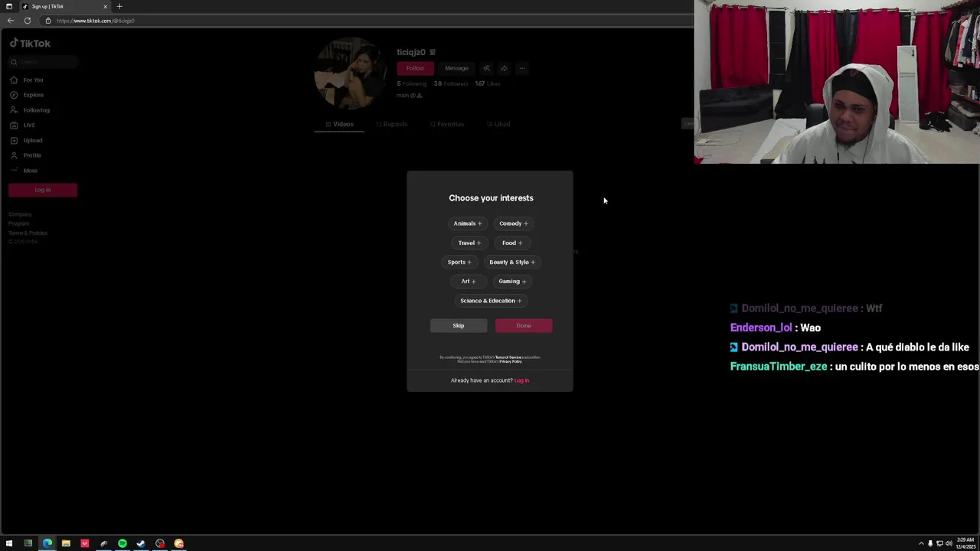Switch to the Liked tab
Viewport: 980px width, 551px height.
(x=498, y=124)
